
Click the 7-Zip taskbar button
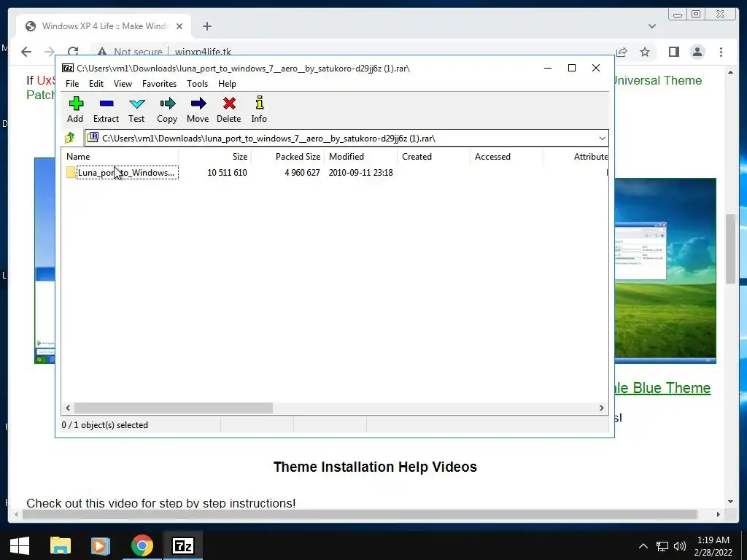click(183, 545)
